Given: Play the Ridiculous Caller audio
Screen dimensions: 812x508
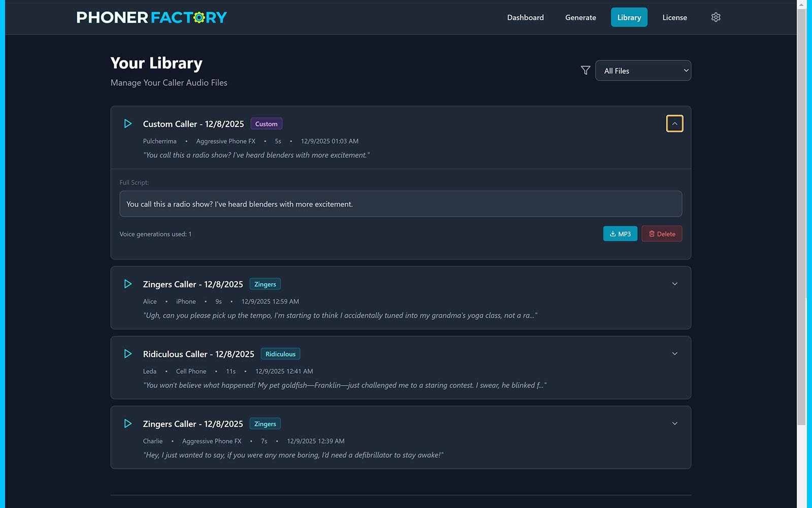Looking at the screenshot, I should click(128, 354).
